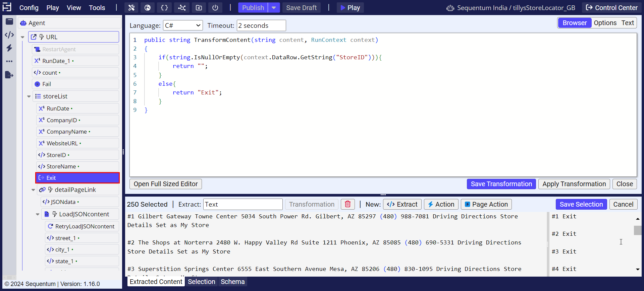Screen dimensions: 644x291
Task: Click the curly braces icon in toolbar
Action: coord(164,8)
